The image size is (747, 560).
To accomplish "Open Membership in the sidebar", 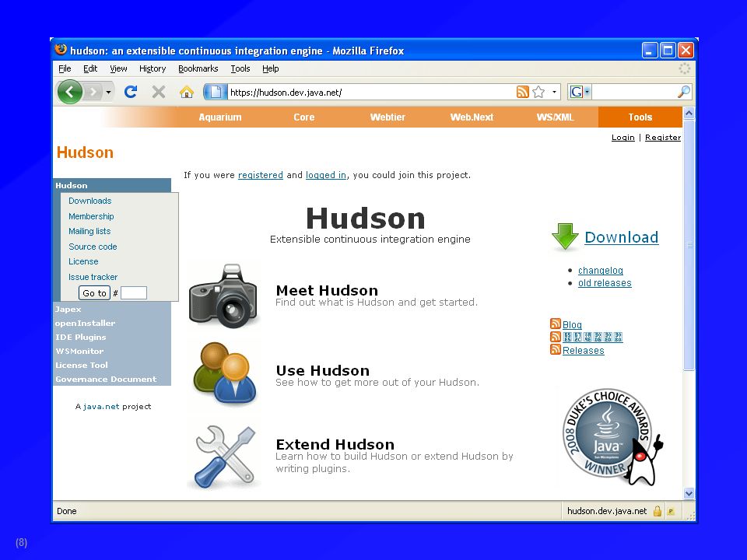I will [91, 216].
